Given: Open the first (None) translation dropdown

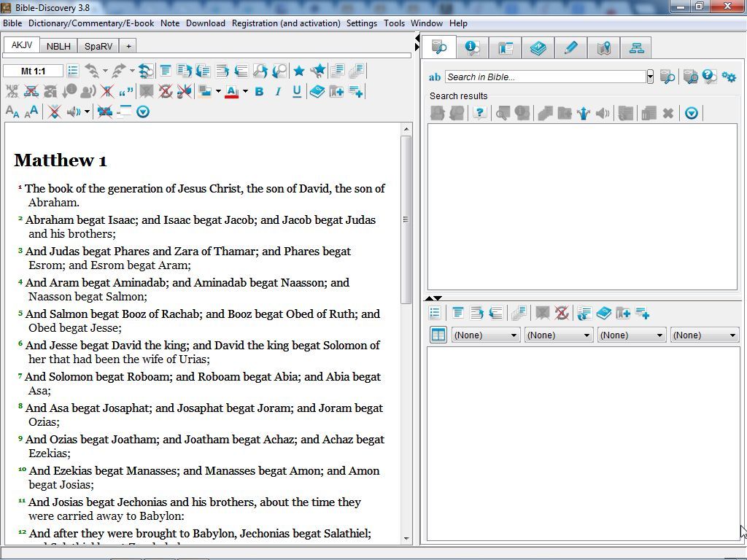Looking at the screenshot, I should (x=485, y=335).
